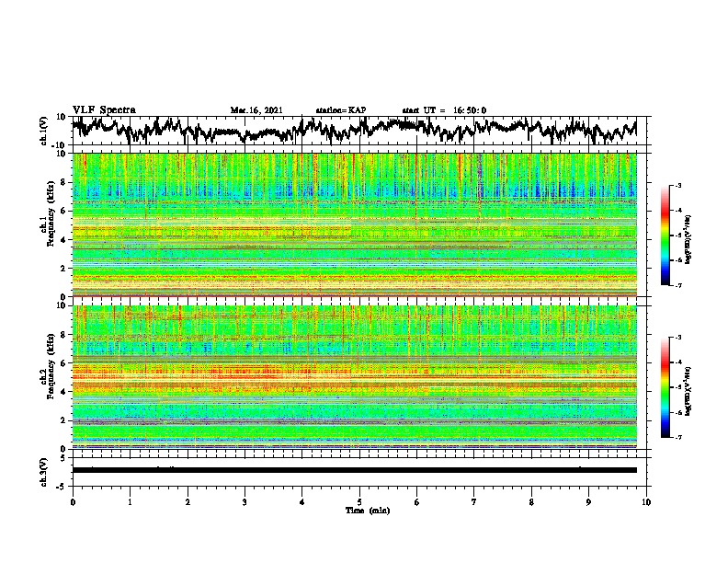
Task: Click time axis tick label "7"
Action: (474, 502)
